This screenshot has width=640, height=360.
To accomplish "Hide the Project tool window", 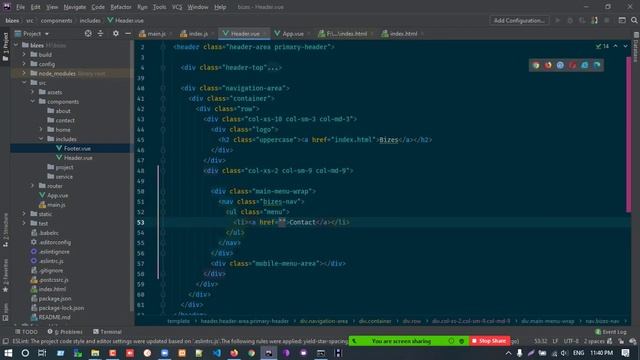I will point(128,33).
